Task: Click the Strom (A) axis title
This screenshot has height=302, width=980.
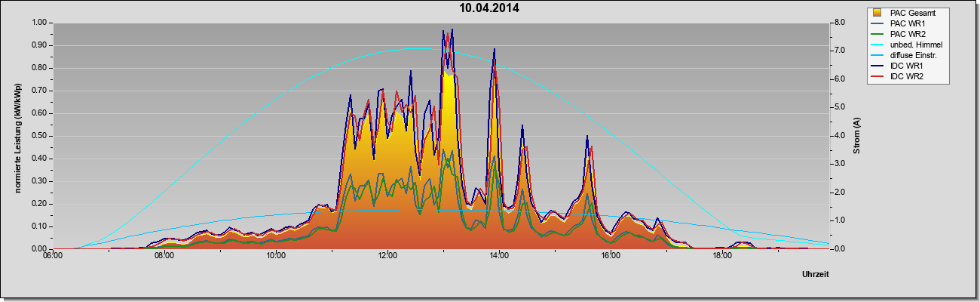Action: 856,136
